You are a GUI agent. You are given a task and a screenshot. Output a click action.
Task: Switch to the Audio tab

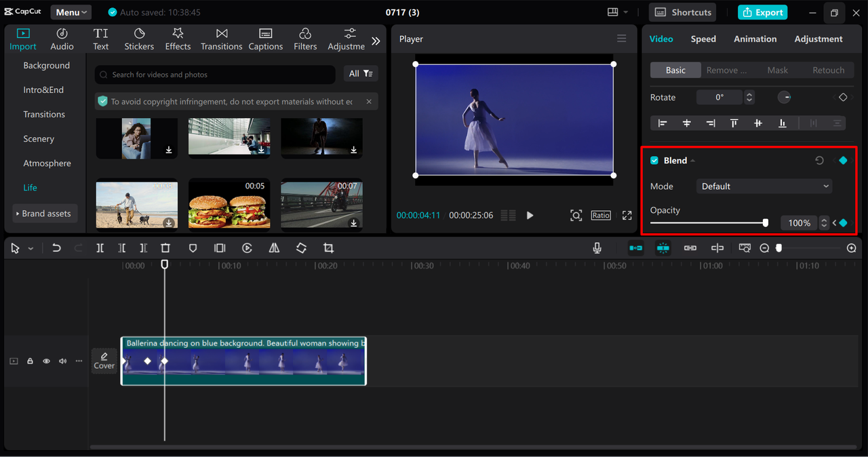(62, 39)
